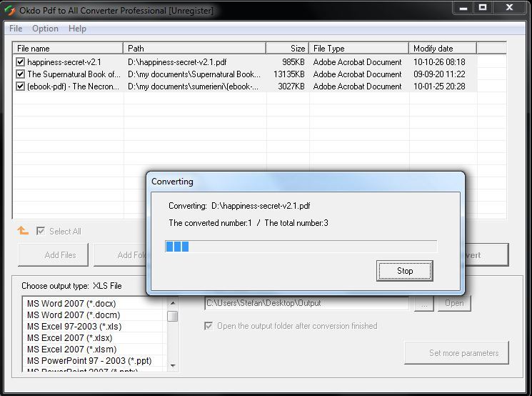Viewport: 532px width, 396px height.
Task: Uncheck the happiness-secret-v2.1 file checkbox
Action: 21,61
